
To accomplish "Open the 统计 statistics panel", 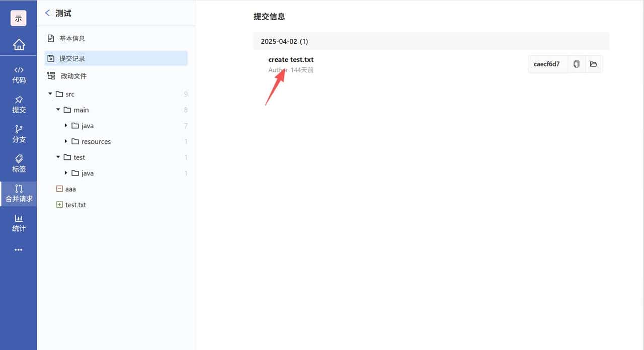I will tap(19, 223).
